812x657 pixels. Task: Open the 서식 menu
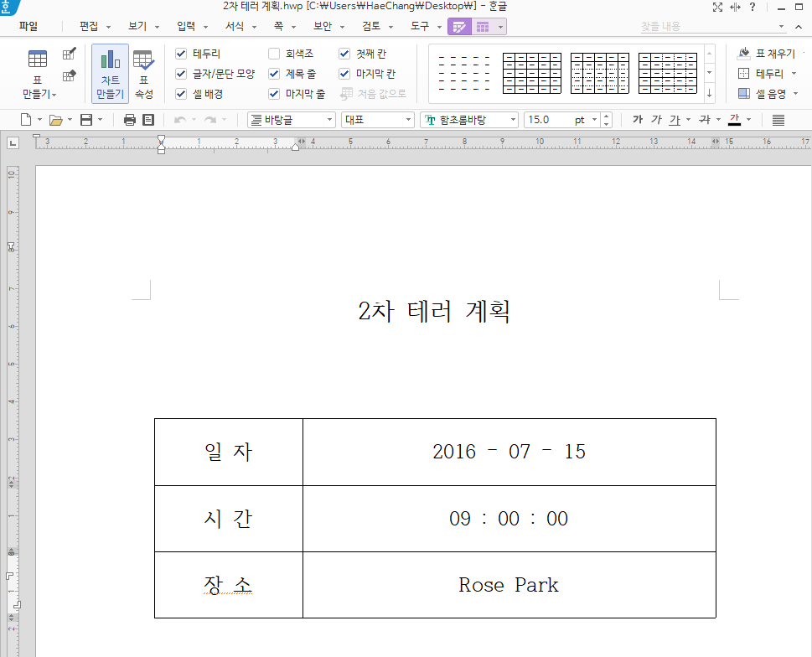coord(235,27)
